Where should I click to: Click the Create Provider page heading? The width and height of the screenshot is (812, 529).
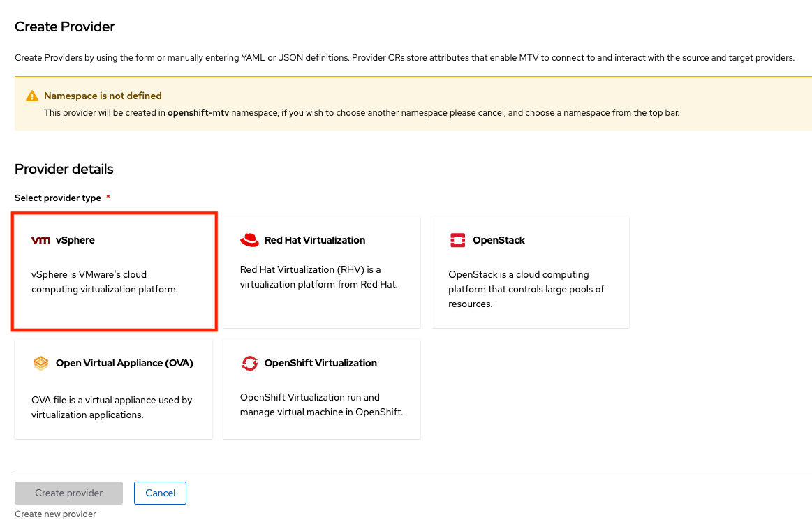tap(65, 27)
